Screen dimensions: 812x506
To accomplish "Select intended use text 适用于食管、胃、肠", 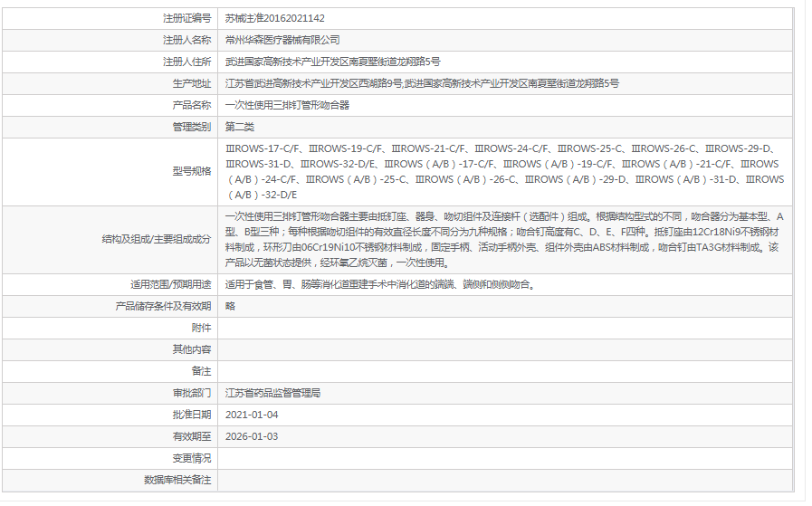I will click(x=380, y=285).
